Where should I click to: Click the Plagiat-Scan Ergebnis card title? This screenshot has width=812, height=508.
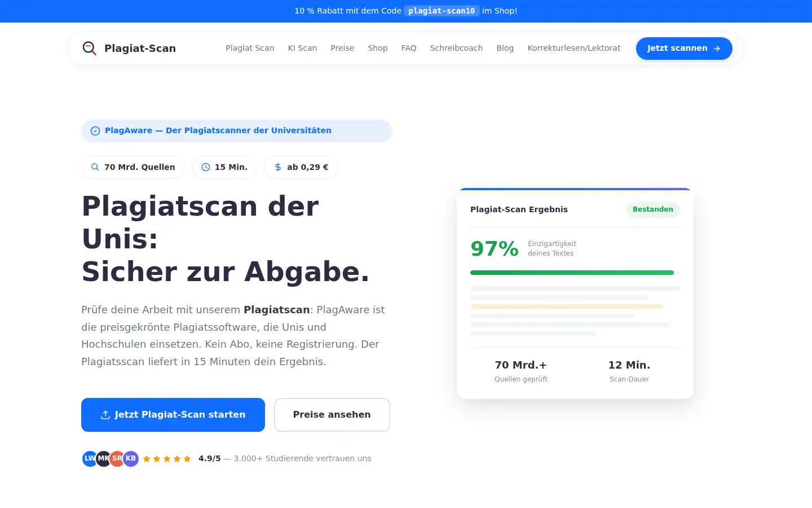pos(519,209)
